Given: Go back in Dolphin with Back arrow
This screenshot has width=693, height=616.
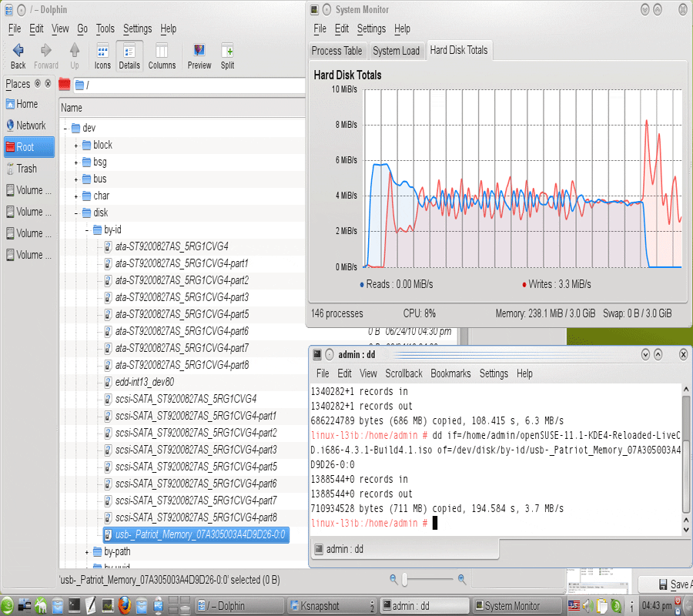Looking at the screenshot, I should (18, 56).
